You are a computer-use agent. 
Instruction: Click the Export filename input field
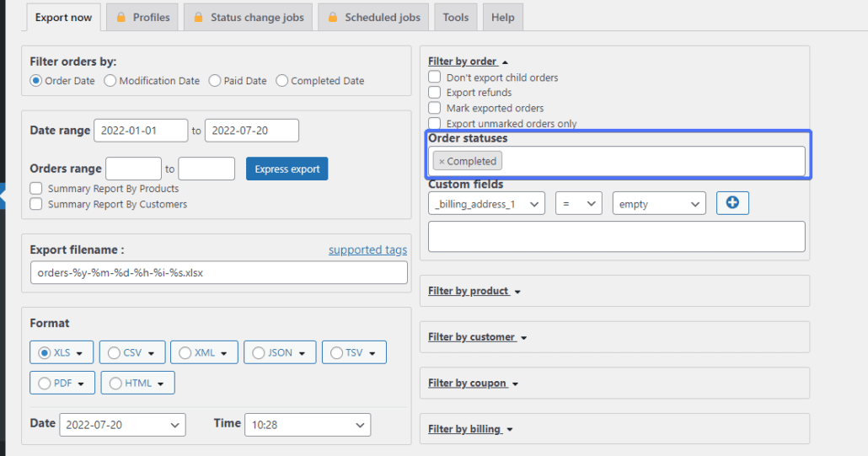pos(218,273)
